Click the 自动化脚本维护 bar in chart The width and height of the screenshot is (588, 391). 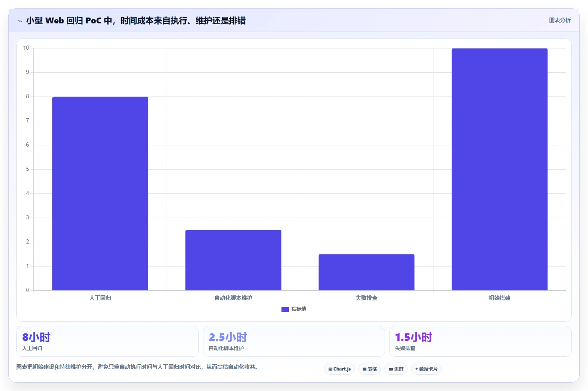[233, 260]
